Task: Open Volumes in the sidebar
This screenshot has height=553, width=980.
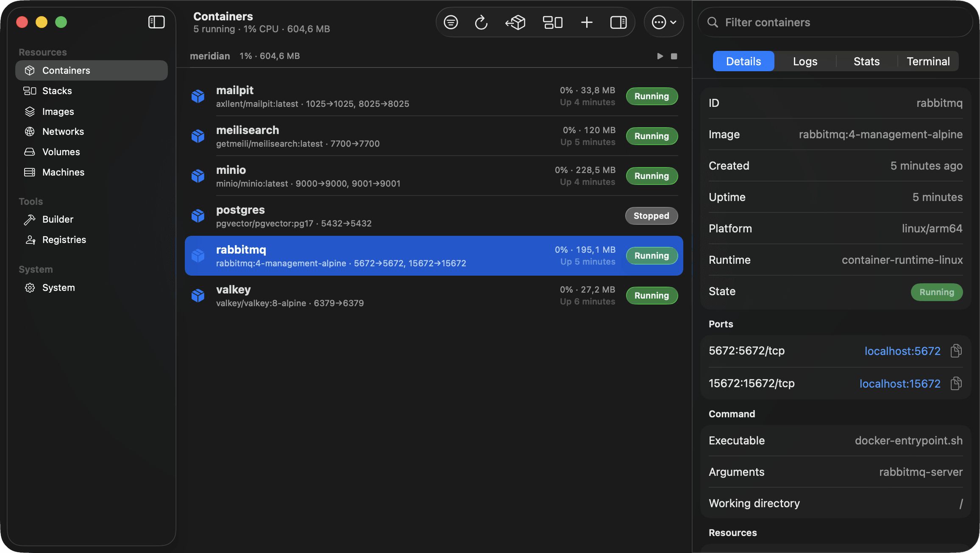Action: [x=92, y=152]
